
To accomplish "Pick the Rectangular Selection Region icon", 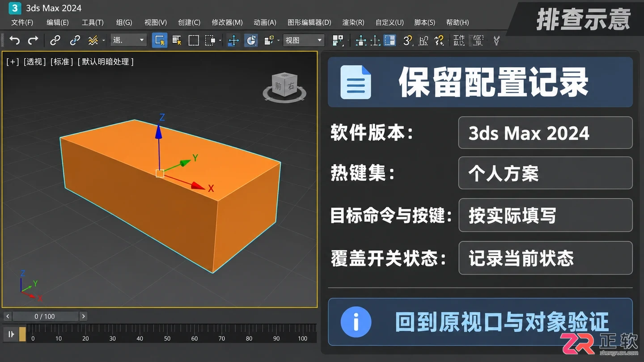I will click(x=194, y=41).
